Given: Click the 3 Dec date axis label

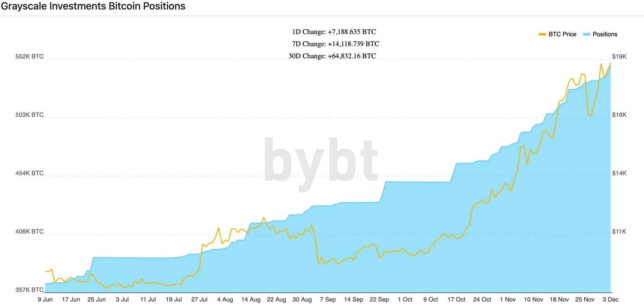Looking at the screenshot, I should coord(610,299).
